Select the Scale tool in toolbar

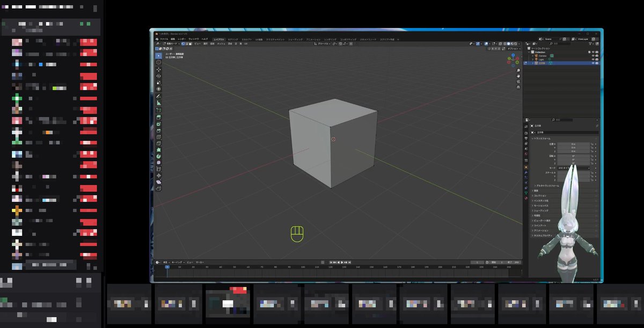(158, 83)
